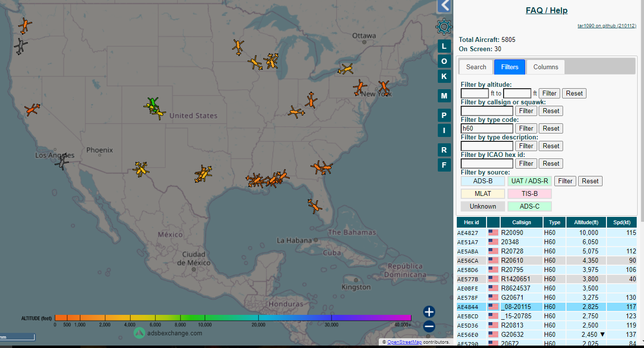Select the aircraft row with callsign R1420651
The width and height of the screenshot is (644, 348).
pos(546,279)
